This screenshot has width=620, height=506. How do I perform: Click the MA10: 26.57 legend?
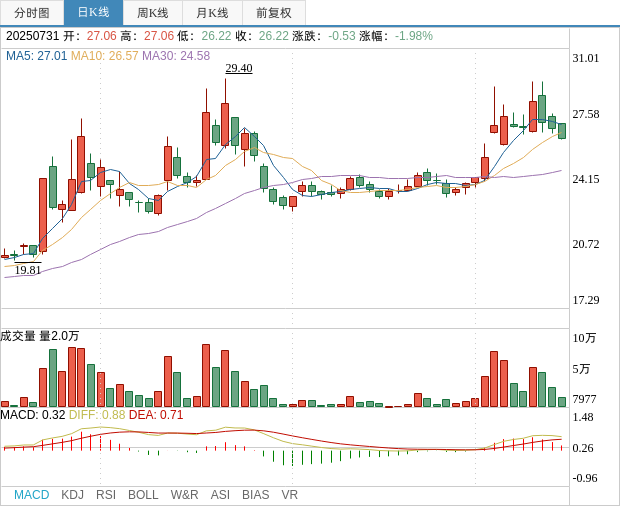[104, 56]
